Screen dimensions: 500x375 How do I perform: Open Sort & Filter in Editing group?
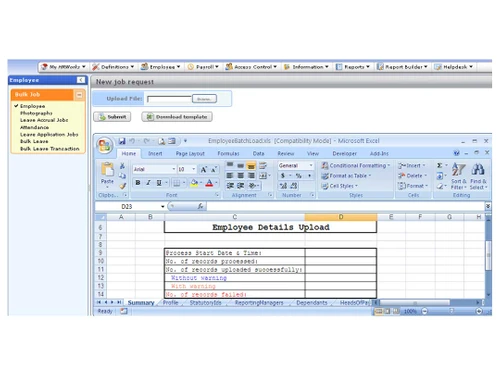(459, 176)
